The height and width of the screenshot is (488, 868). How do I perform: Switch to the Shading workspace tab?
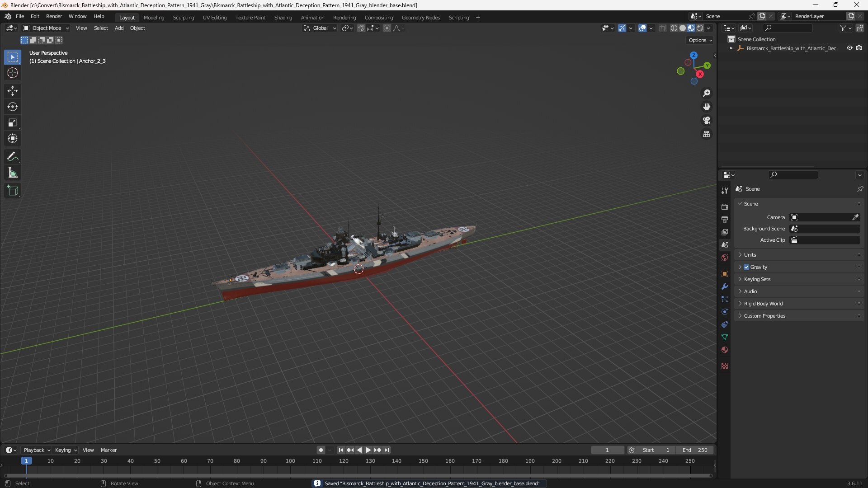283,18
